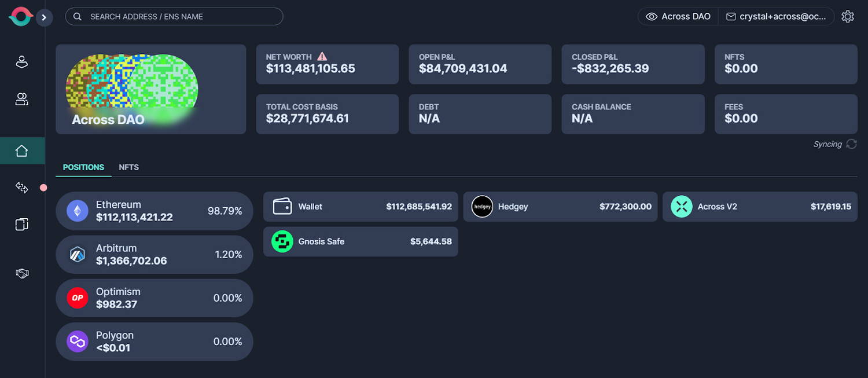Click the $772,300.00 Hedgey amount
Image resolution: width=868 pixels, height=378 pixels.
pos(626,207)
